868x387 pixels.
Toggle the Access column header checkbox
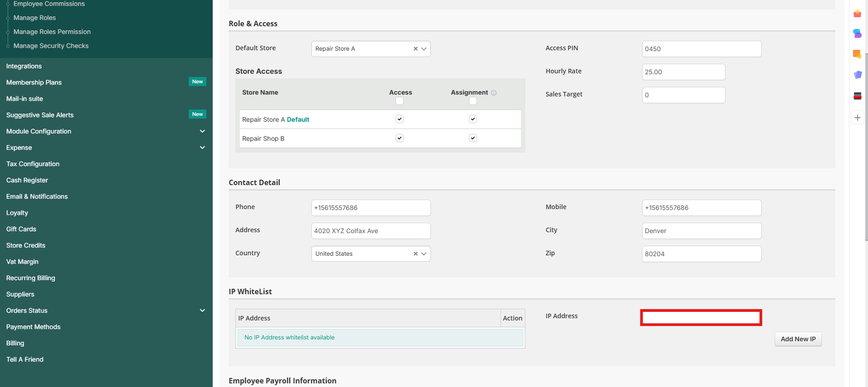click(399, 101)
